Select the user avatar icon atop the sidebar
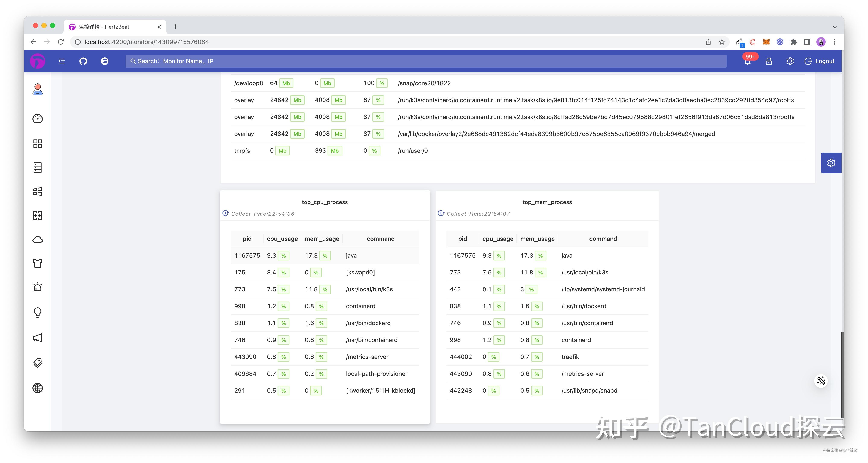 coord(37,89)
